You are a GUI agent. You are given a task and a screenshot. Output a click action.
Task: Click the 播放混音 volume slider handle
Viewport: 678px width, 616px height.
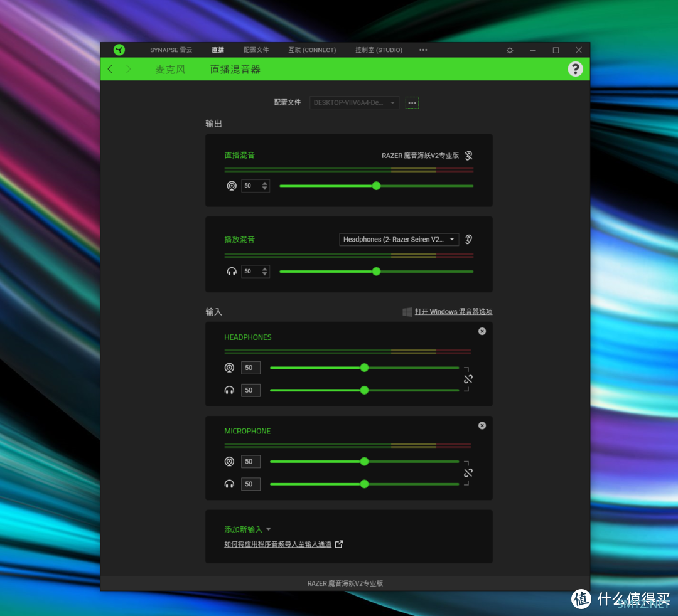[x=377, y=271]
